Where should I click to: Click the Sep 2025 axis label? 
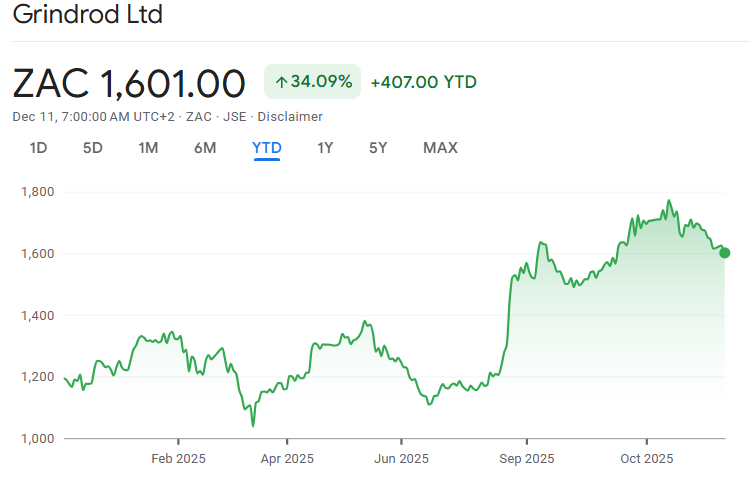(x=526, y=459)
